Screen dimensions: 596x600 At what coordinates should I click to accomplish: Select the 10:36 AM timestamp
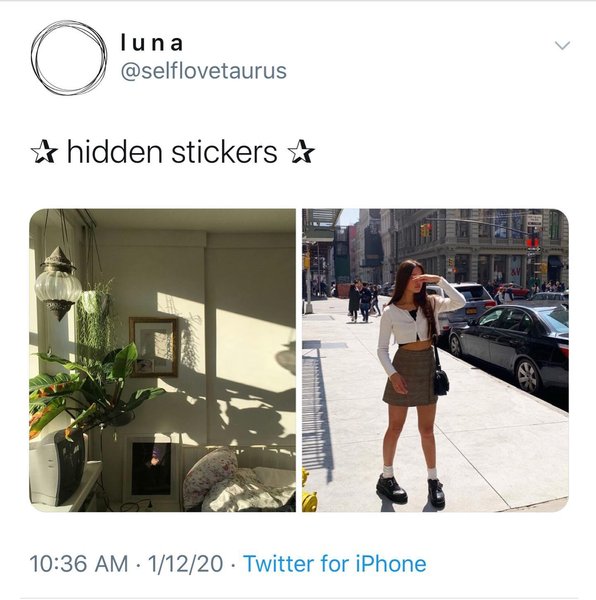(x=79, y=564)
